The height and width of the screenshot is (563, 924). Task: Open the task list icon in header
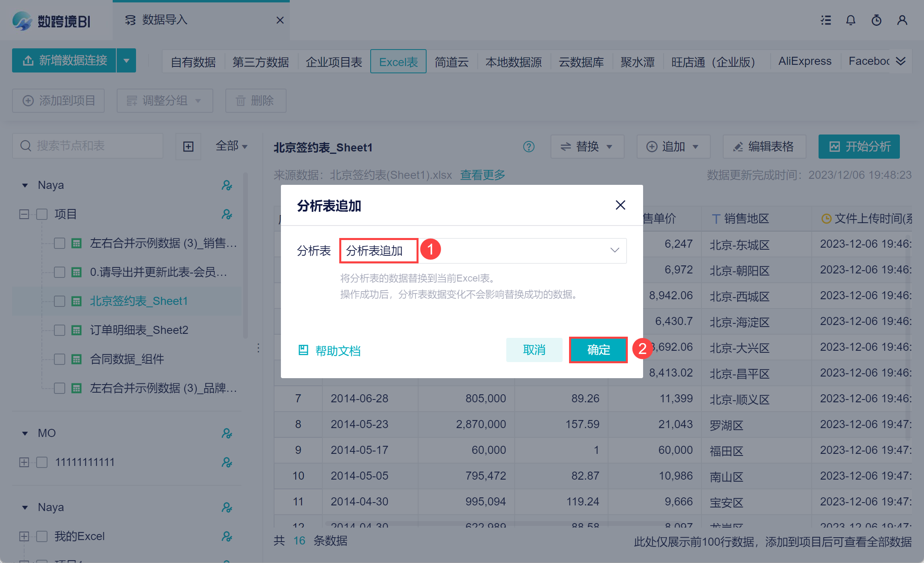pos(826,20)
